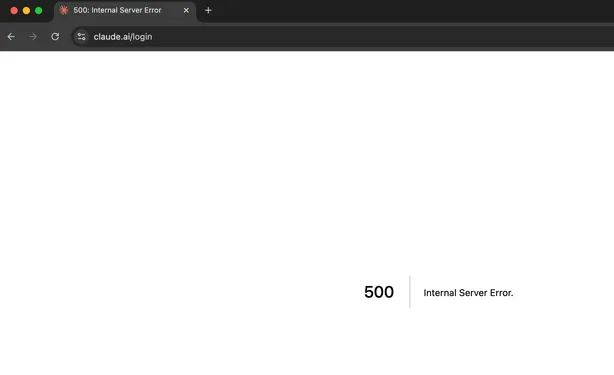Close the window with the red button
Viewport: 614px width, 375px height.
click(x=14, y=11)
